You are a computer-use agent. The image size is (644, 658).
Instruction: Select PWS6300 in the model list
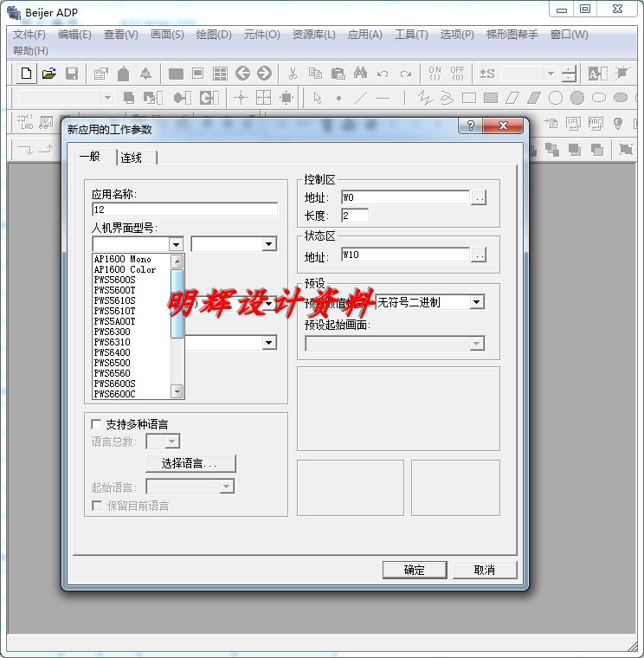(132, 332)
